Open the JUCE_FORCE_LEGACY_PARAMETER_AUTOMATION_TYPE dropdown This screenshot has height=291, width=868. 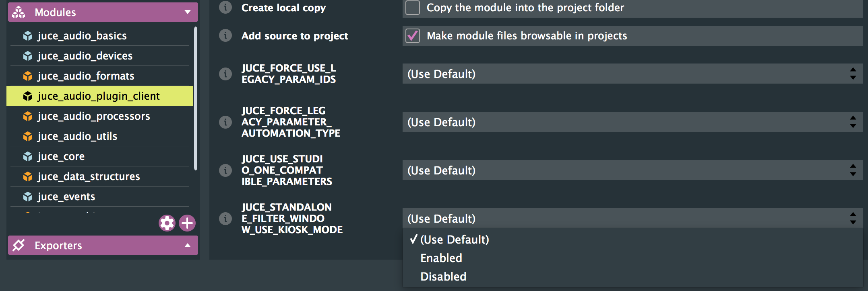(x=632, y=122)
